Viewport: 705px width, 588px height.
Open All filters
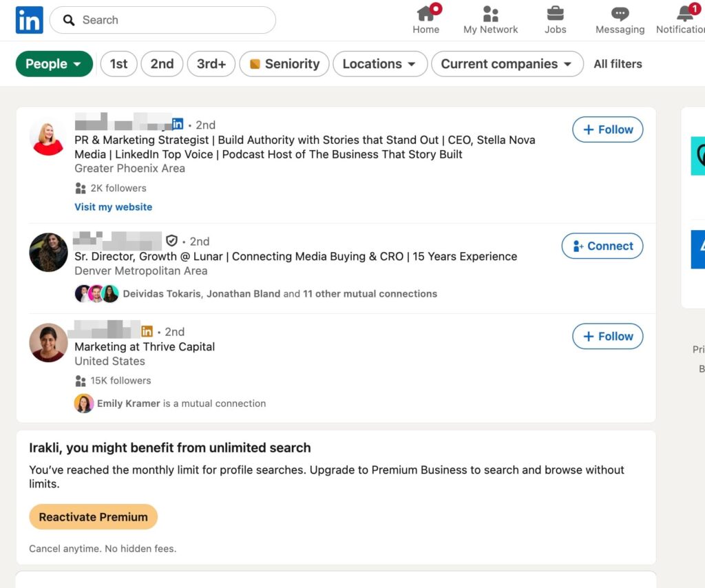coord(618,63)
